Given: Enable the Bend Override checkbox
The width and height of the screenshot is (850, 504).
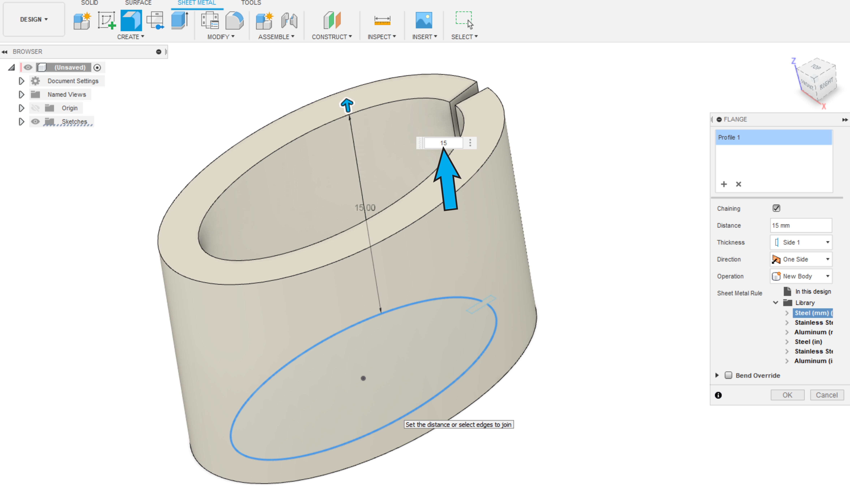Looking at the screenshot, I should tap(728, 375).
